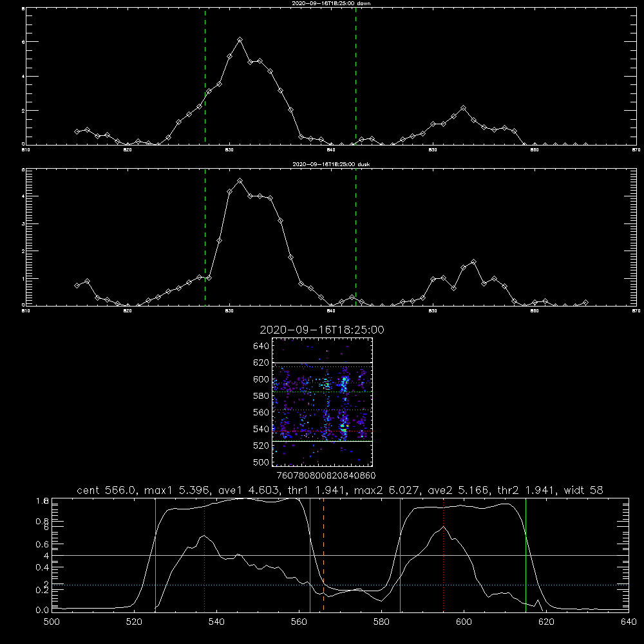Click the 560 label on detector image y-axis
Screen dimensions: 644x644
coord(261,412)
